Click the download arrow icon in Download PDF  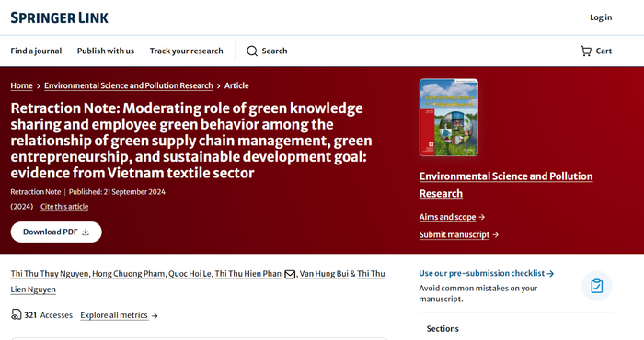coord(86,232)
